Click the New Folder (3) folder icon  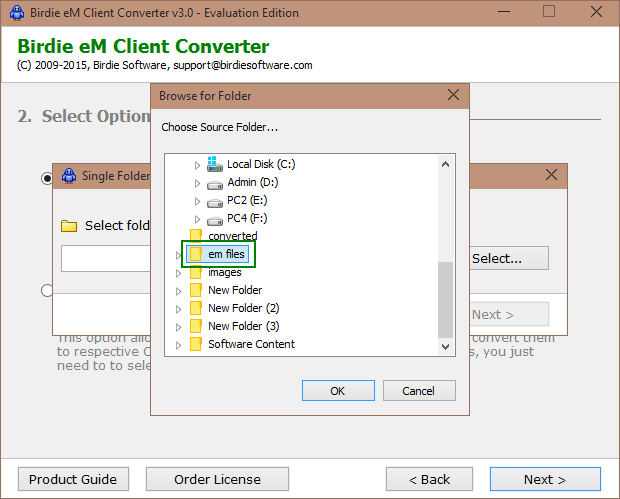point(196,326)
